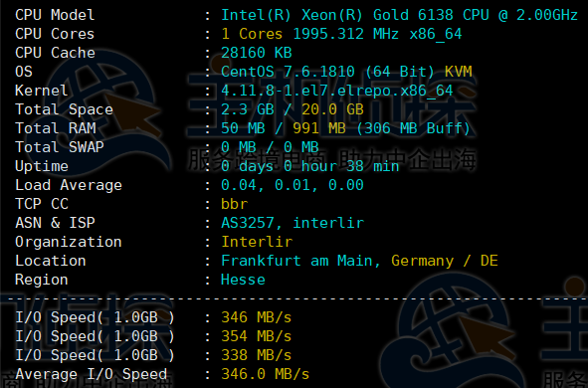The width and height of the screenshot is (588, 388).
Task: Click the 354 MB/s I/O speed result
Action: click(257, 336)
